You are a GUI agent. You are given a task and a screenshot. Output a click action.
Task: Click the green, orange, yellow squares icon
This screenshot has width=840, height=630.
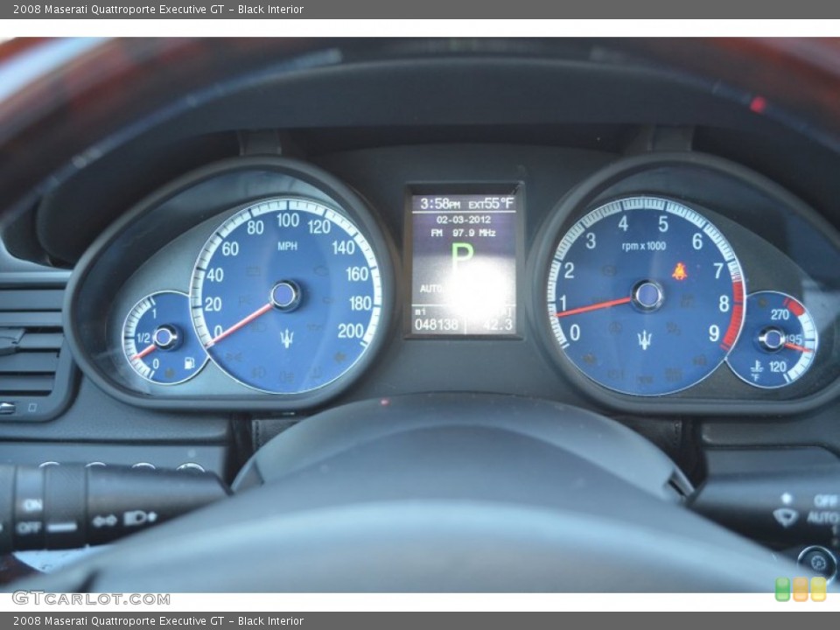801,589
